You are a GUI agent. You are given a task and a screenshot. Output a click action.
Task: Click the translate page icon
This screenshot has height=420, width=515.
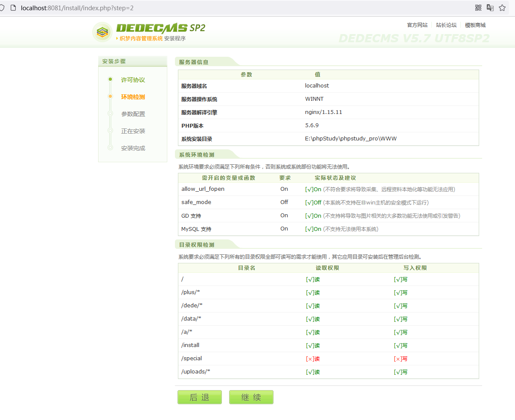[x=490, y=8]
